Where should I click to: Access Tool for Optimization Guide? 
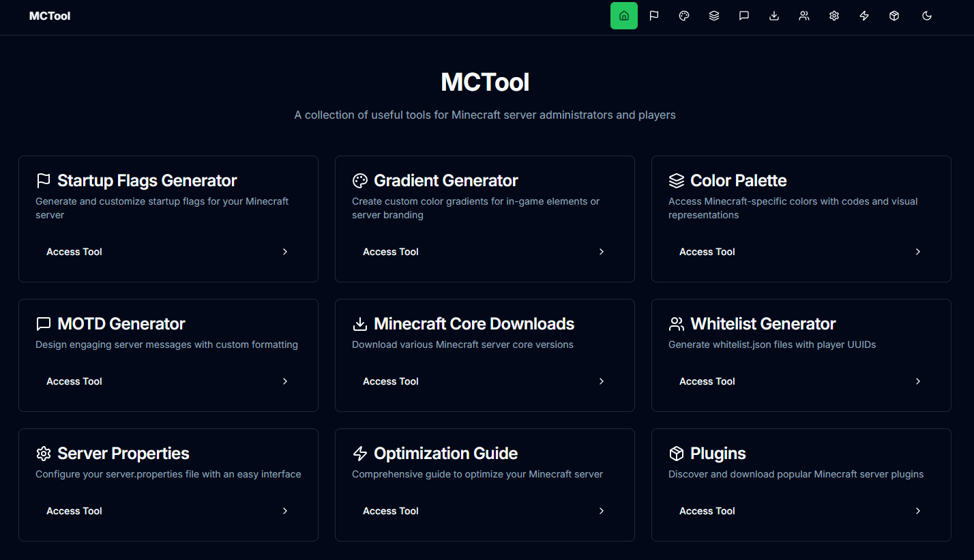tap(485, 511)
